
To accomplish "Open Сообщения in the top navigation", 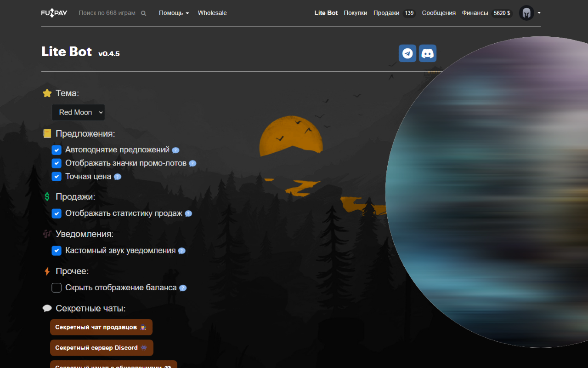I will point(439,13).
